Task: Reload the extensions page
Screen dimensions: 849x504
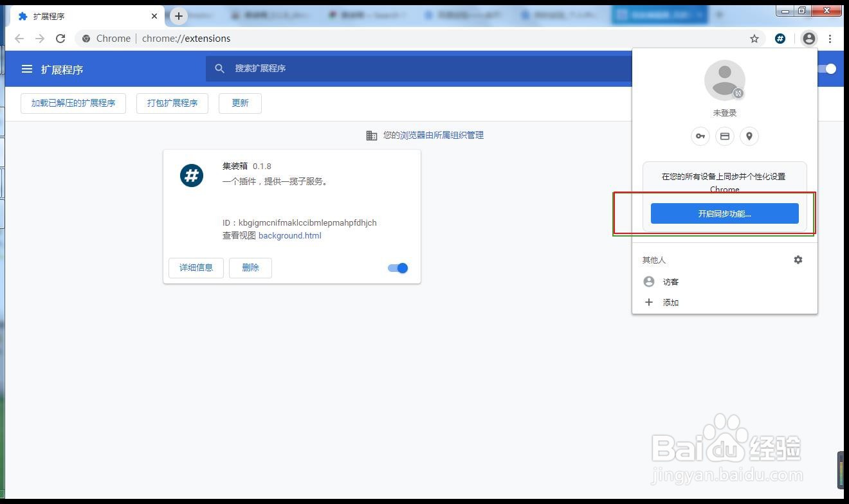Action: [60, 39]
